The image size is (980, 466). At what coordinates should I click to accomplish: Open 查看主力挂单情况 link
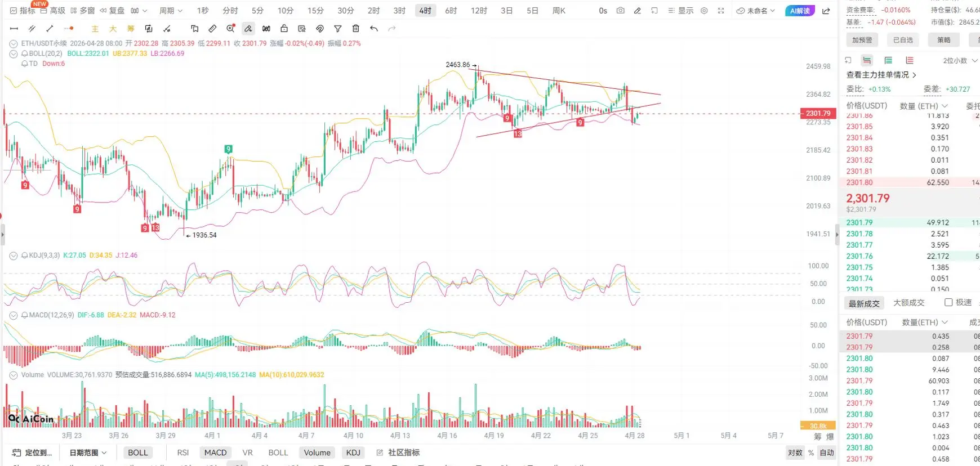coord(881,75)
